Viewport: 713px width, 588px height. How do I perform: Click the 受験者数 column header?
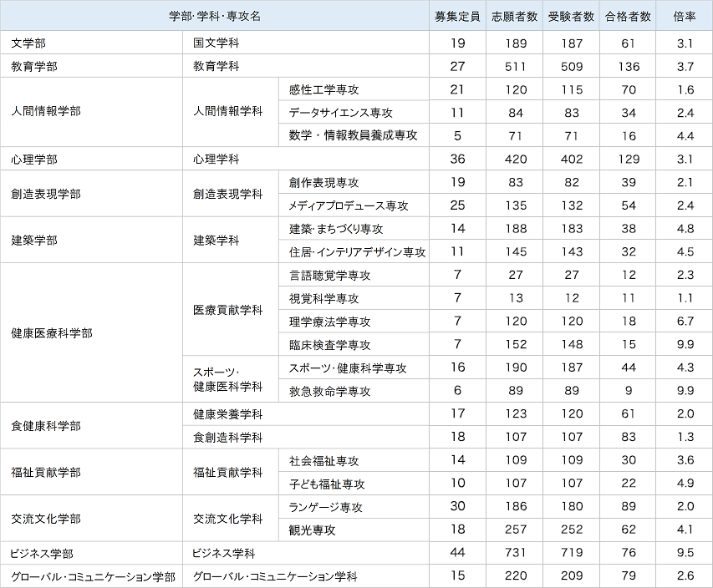click(570, 14)
